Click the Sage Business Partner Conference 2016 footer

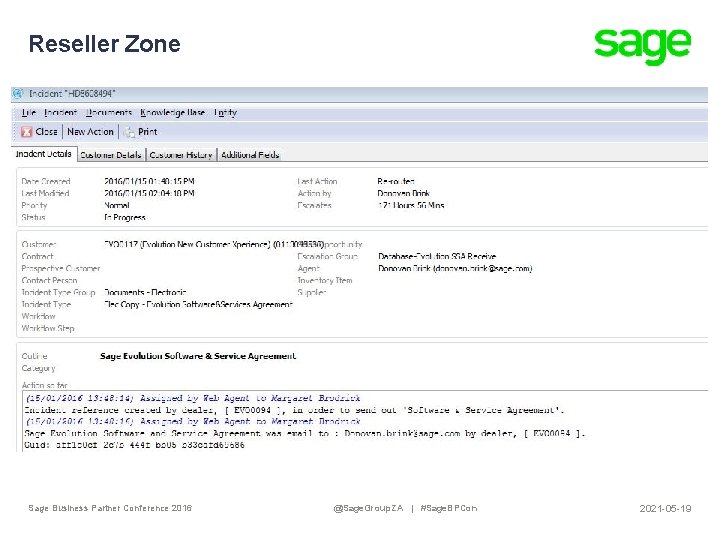coord(110,508)
